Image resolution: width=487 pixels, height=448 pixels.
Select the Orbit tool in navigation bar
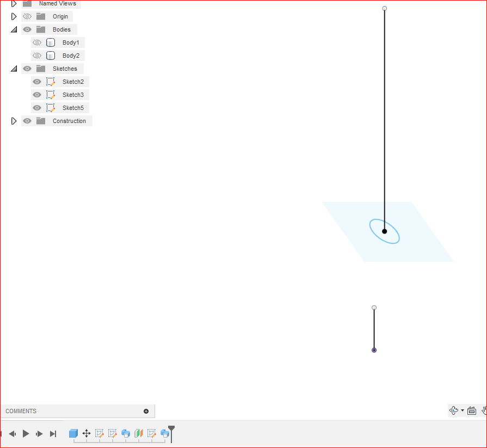453,410
